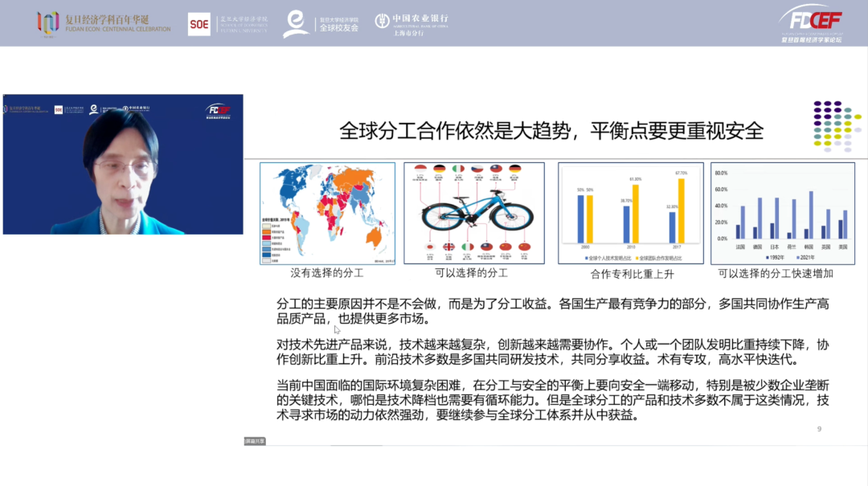Click the 67.70% yellow bar in the chart
The height and width of the screenshot is (486, 868).
tap(681, 209)
